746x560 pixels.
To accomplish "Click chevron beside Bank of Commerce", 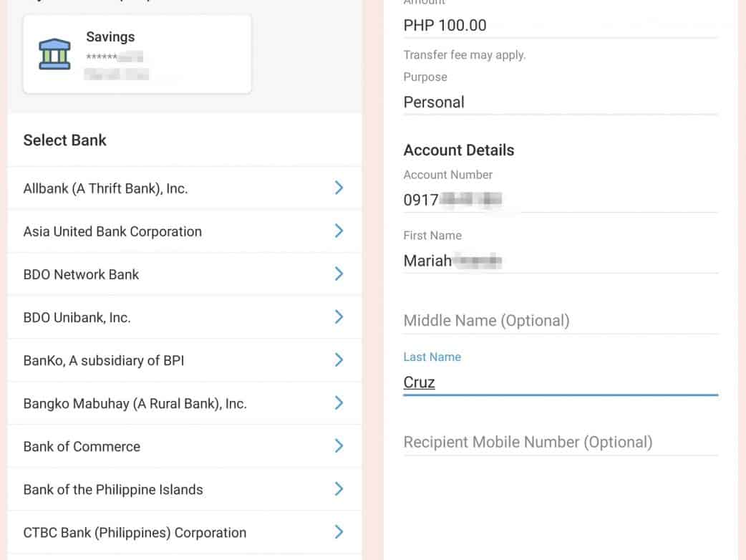I will [339, 445].
